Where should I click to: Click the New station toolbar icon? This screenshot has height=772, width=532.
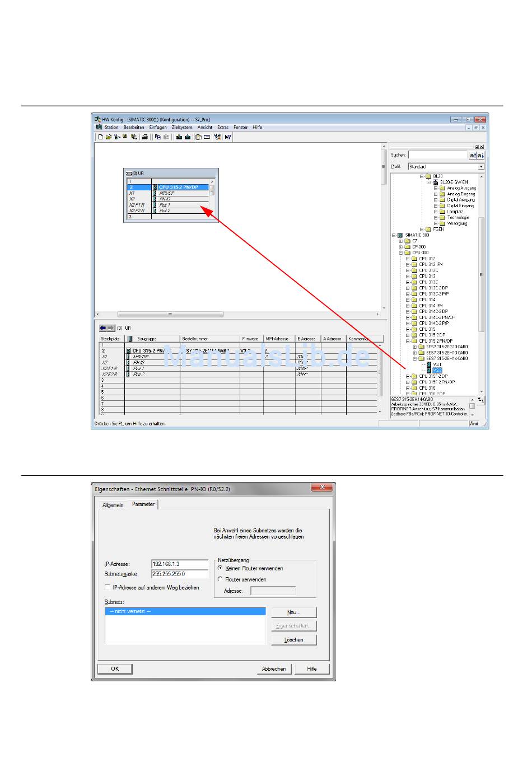pos(101,137)
